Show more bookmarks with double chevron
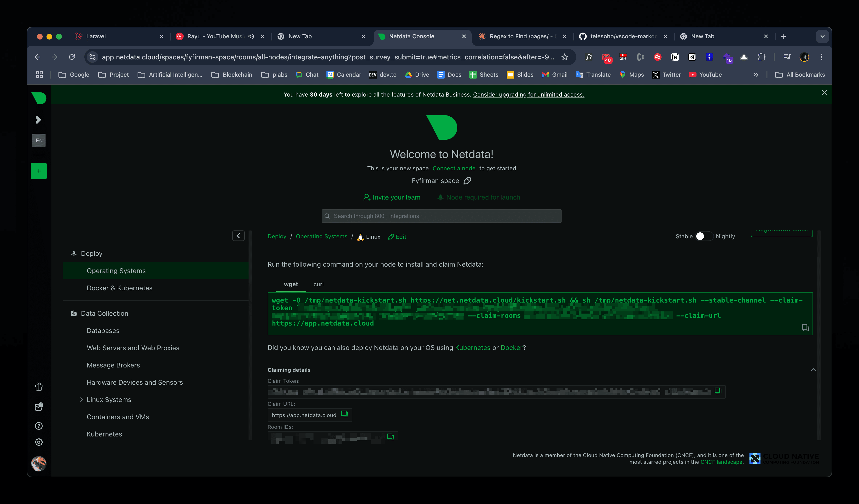This screenshot has width=859, height=504. coord(756,75)
